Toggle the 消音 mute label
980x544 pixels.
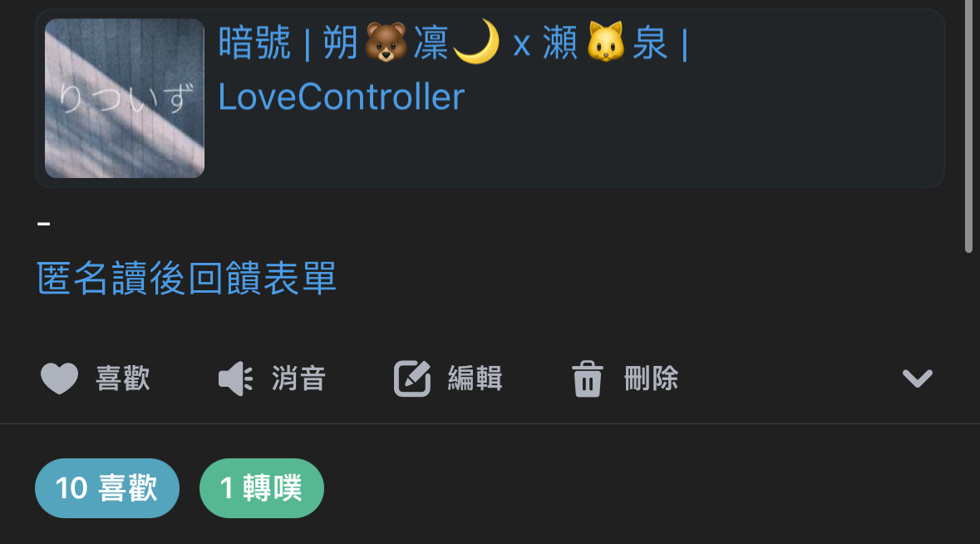click(298, 378)
